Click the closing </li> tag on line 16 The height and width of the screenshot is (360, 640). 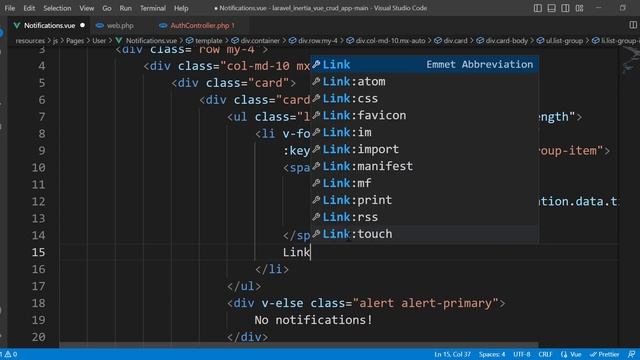(272, 269)
